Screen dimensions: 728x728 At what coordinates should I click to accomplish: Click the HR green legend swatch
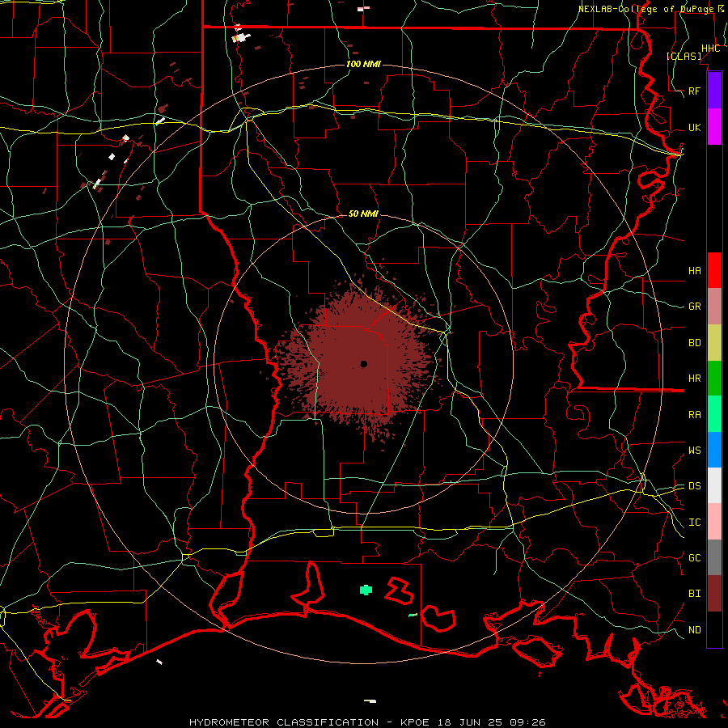(714, 379)
